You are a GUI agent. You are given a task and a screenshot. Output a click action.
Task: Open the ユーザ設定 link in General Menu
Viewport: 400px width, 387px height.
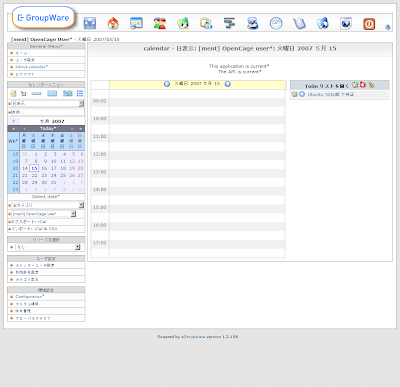pos(25,60)
